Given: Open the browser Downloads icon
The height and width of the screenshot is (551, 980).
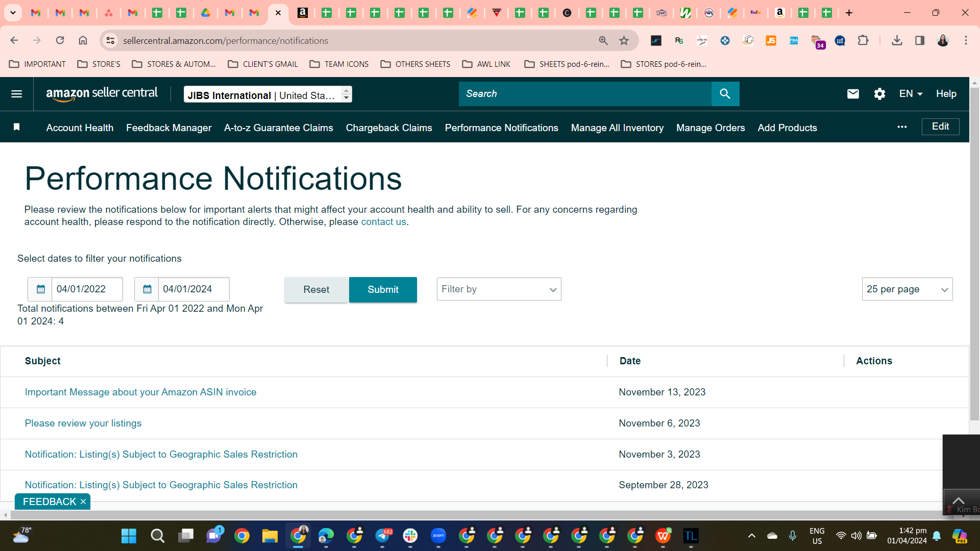Looking at the screenshot, I should 897,40.
